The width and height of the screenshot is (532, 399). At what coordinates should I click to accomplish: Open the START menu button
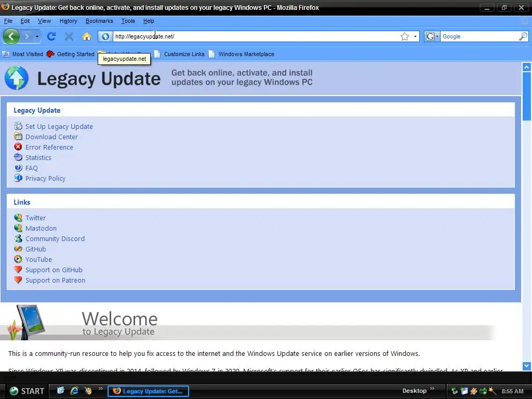tap(26, 391)
